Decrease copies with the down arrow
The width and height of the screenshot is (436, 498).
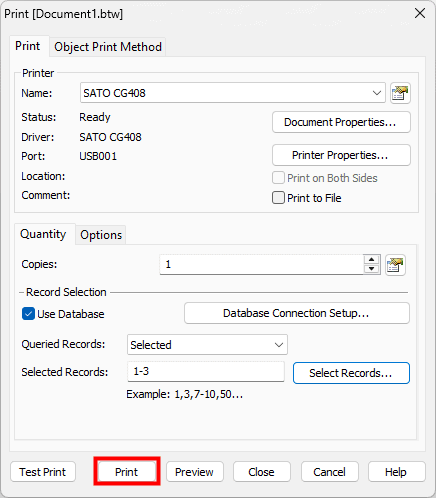pyautogui.click(x=371, y=269)
